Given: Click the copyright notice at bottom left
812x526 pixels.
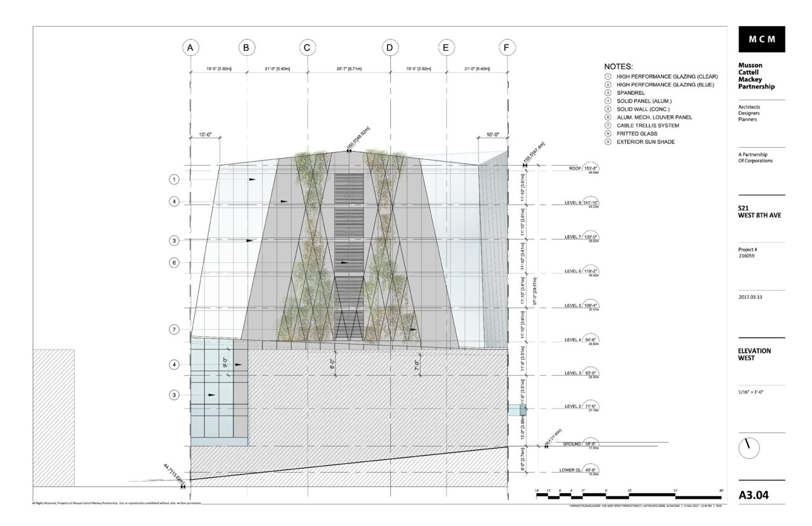Looking at the screenshot, I should (x=117, y=504).
